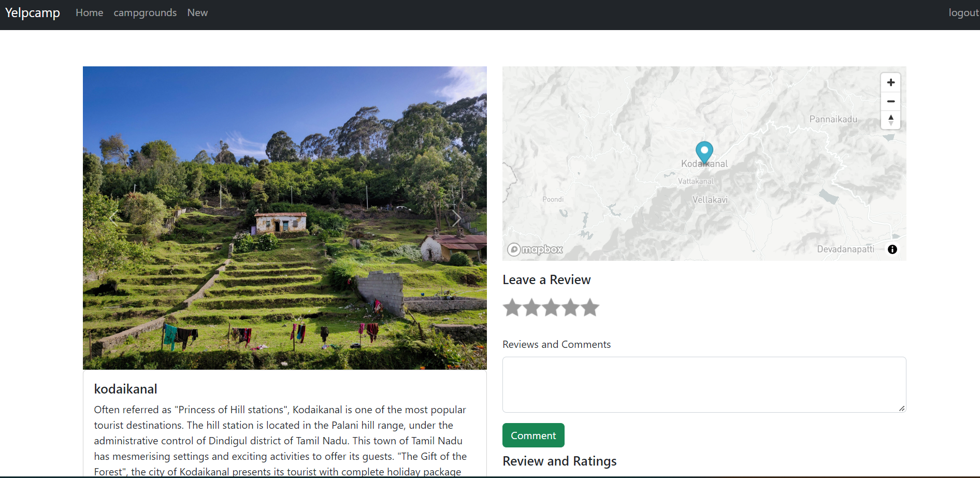Go back using the carousel previous arrow
Image resolution: width=980 pixels, height=478 pixels.
tap(113, 218)
